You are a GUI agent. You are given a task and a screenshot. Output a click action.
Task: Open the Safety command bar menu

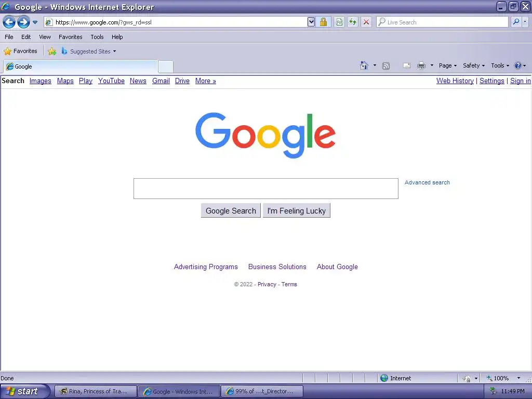[x=474, y=65]
